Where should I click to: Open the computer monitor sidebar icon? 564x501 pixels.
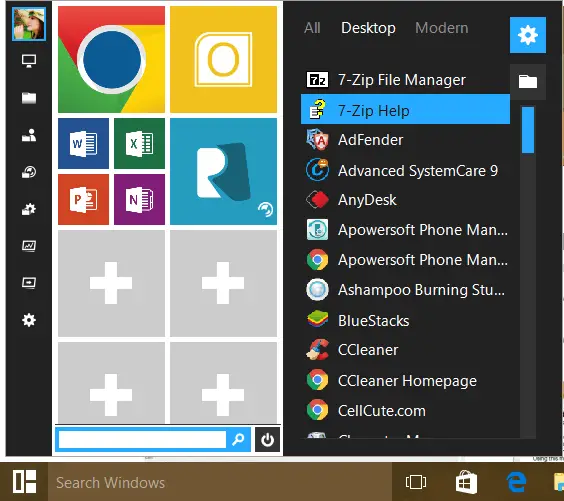pos(29,61)
